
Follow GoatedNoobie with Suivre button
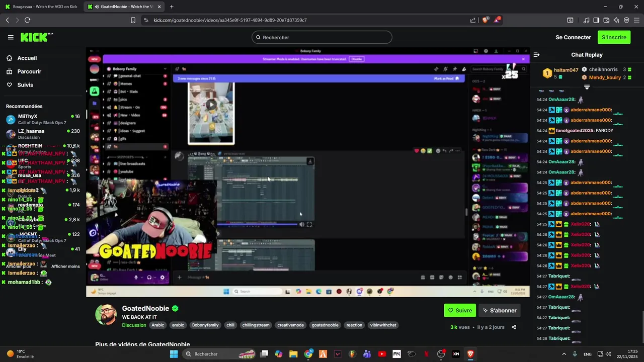(460, 311)
